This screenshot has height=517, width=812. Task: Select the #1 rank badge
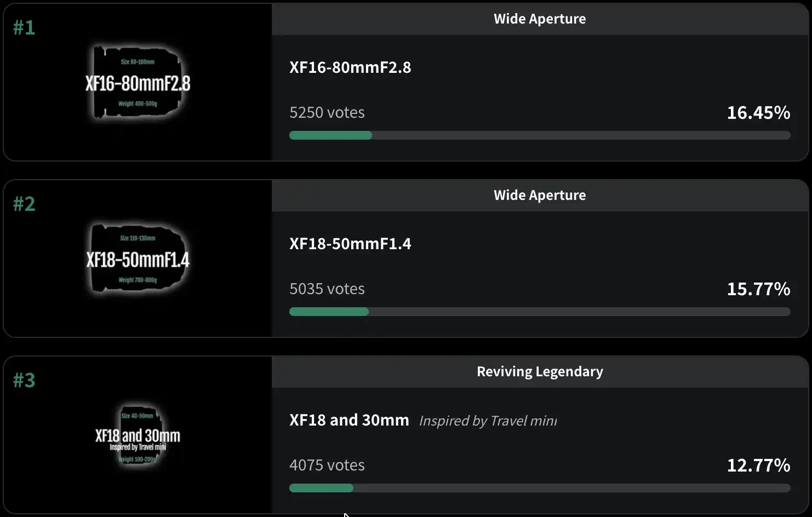point(24,27)
